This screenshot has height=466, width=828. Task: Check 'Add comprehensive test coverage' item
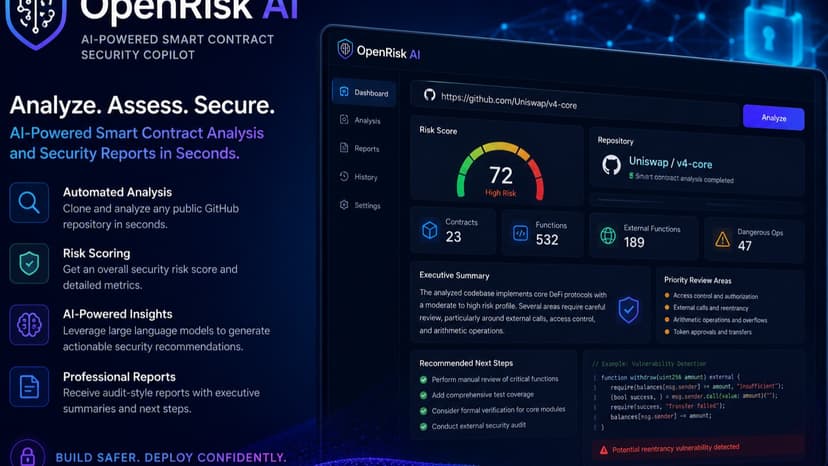coord(423,395)
